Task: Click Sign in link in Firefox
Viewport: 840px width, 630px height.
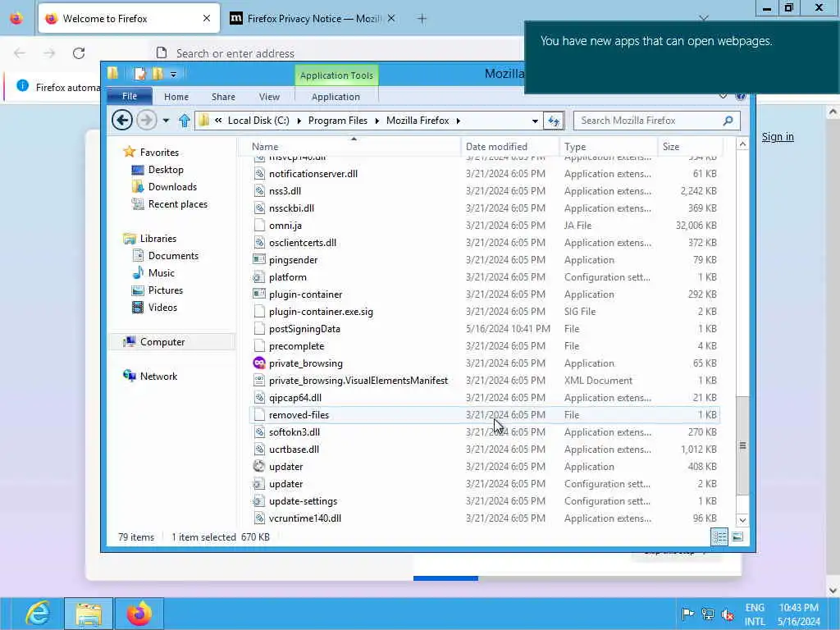Action: [778, 137]
